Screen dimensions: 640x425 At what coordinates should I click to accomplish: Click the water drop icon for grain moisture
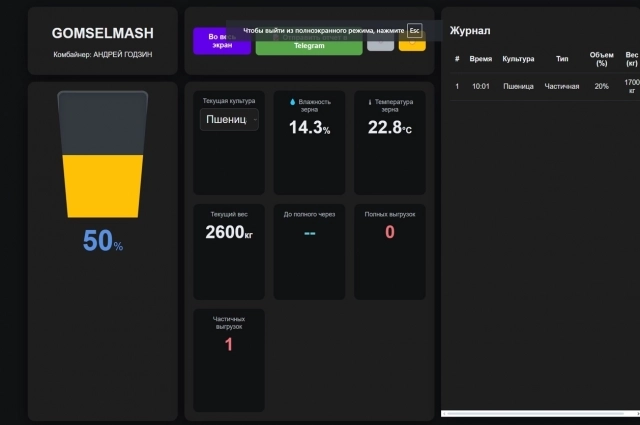[x=293, y=102]
